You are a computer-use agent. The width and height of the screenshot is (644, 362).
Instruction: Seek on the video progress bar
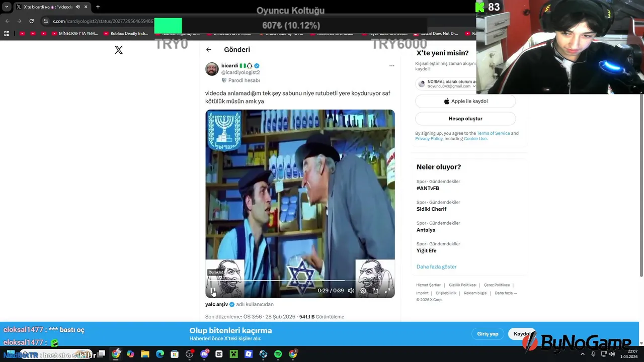300,281
